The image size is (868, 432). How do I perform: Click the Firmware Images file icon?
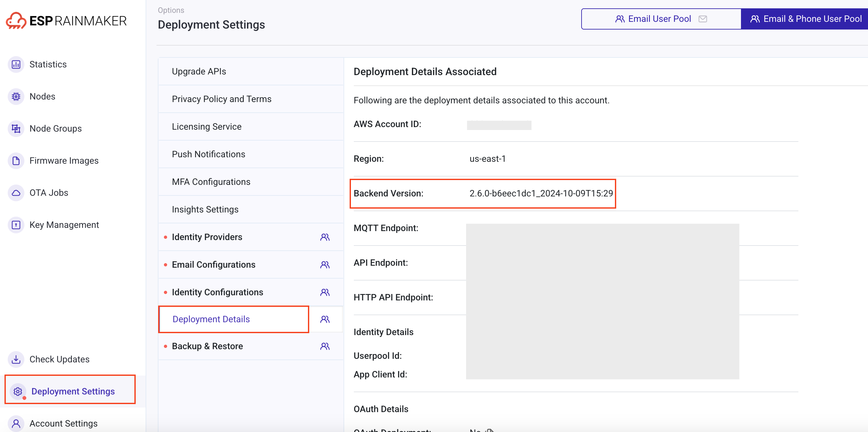(16, 160)
